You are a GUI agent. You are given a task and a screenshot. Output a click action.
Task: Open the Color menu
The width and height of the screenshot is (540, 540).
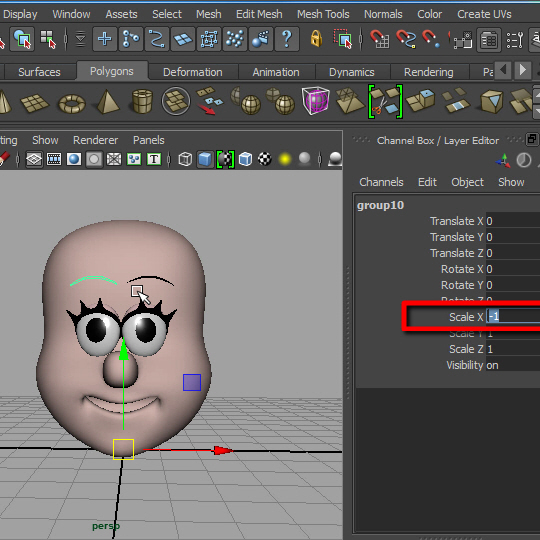[x=429, y=14]
